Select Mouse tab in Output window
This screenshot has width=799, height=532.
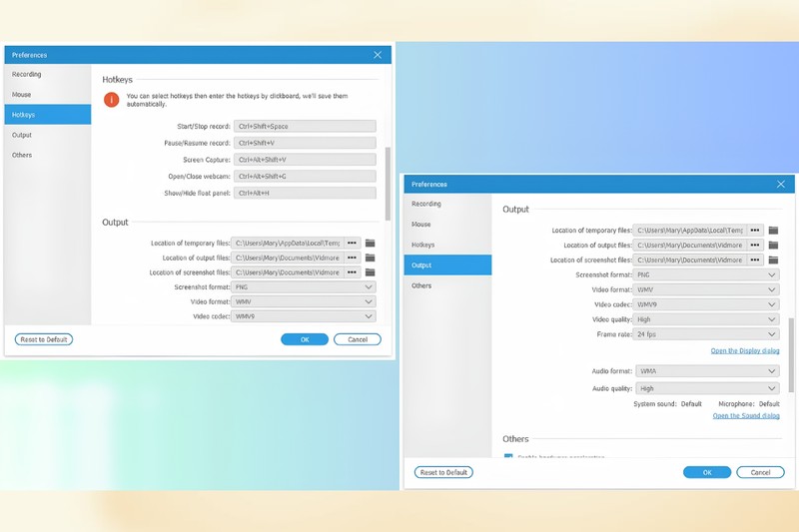[447, 224]
